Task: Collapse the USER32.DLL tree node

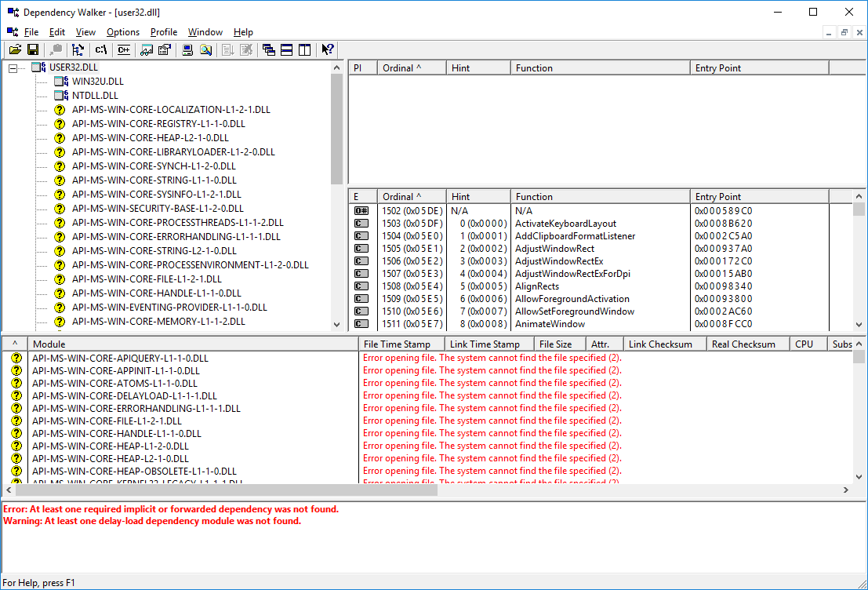Action: click(13, 67)
